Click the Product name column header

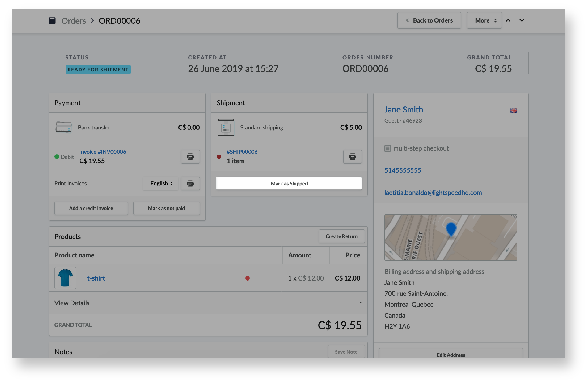point(74,255)
